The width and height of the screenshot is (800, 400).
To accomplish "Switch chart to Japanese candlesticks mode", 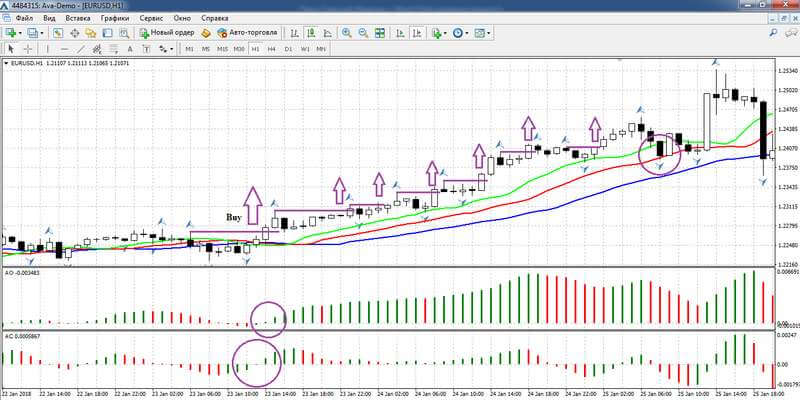I will pos(311,33).
